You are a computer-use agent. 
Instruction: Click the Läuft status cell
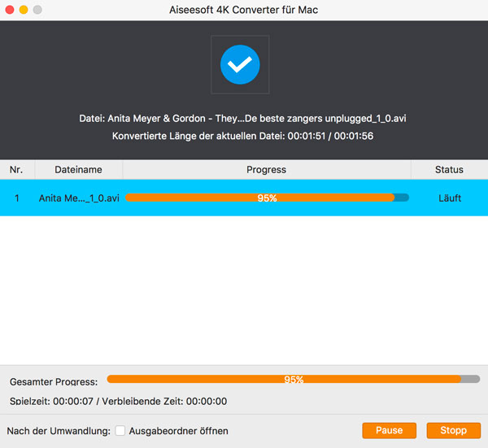[x=449, y=198]
